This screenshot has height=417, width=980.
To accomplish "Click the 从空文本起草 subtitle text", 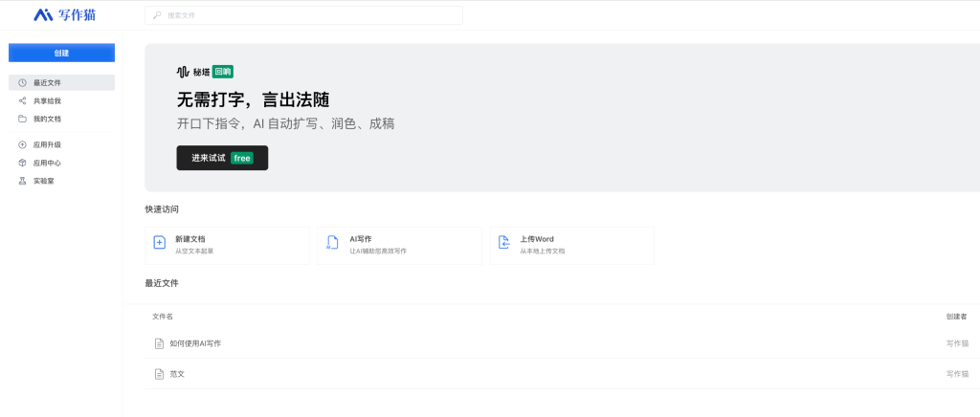I will [x=194, y=251].
